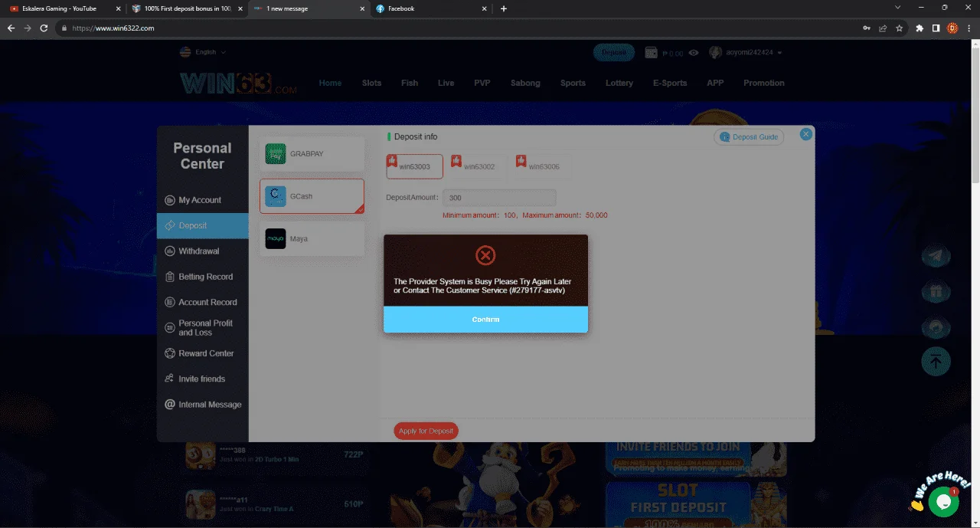Select the Maya payment method
The width and height of the screenshot is (980, 528).
click(x=312, y=238)
